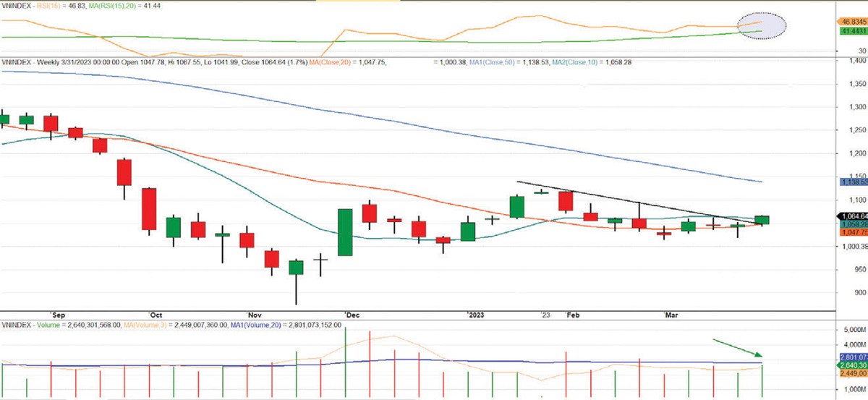Click the green downward arrow in volume panel

click(x=738, y=347)
